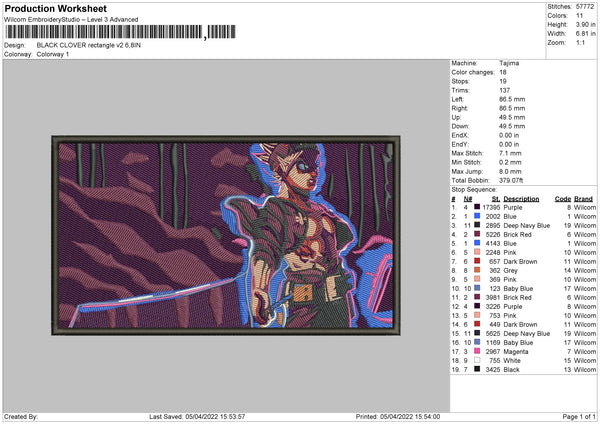The height and width of the screenshot is (424, 600).
Task: Select the Total Bobbin value '379.07ft'
Action: (511, 180)
